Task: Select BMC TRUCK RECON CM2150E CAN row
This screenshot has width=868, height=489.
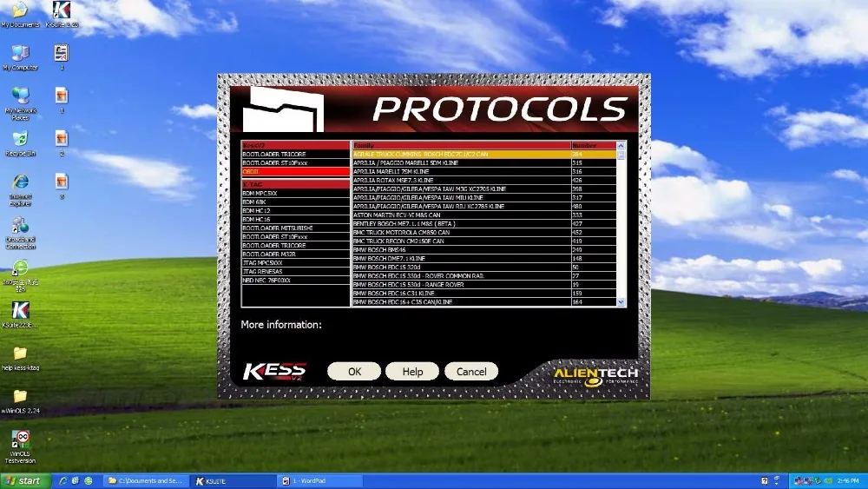Action: coord(484,241)
